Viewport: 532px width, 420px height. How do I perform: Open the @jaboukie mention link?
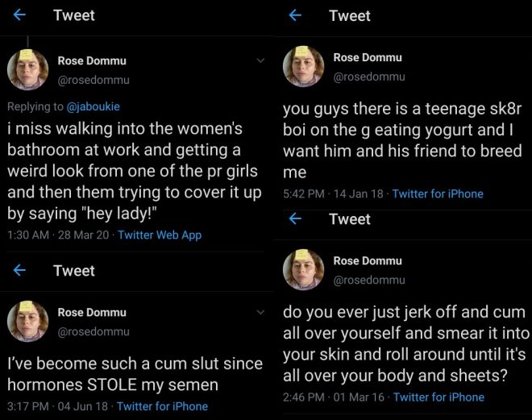pyautogui.click(x=93, y=106)
